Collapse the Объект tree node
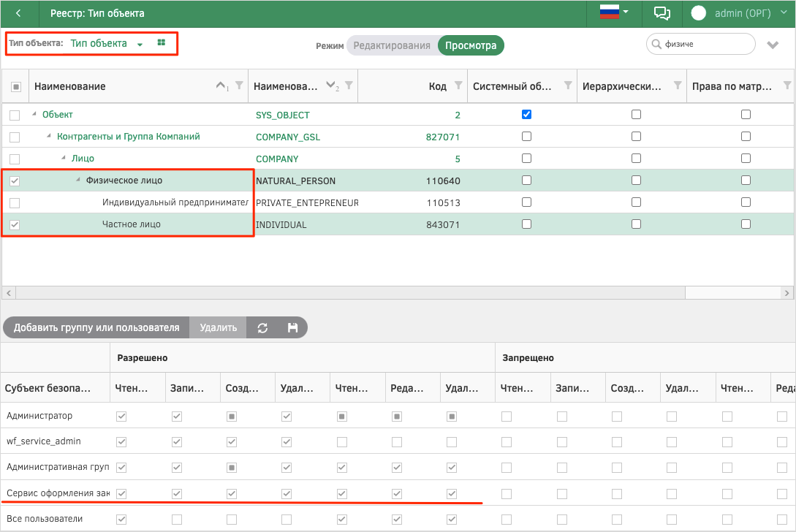Viewport: 796px width, 532px height. (34, 114)
